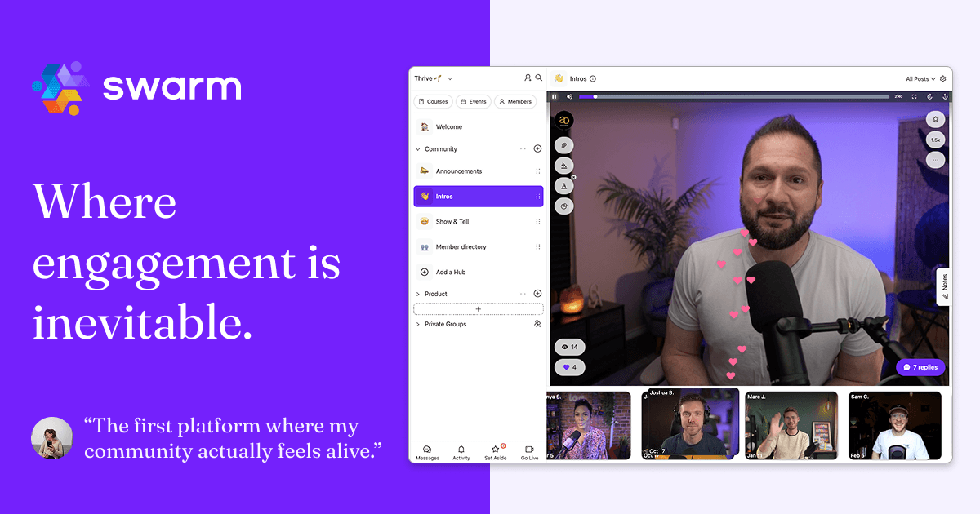
Task: Click the Show & Tell drag handle
Action: (537, 222)
